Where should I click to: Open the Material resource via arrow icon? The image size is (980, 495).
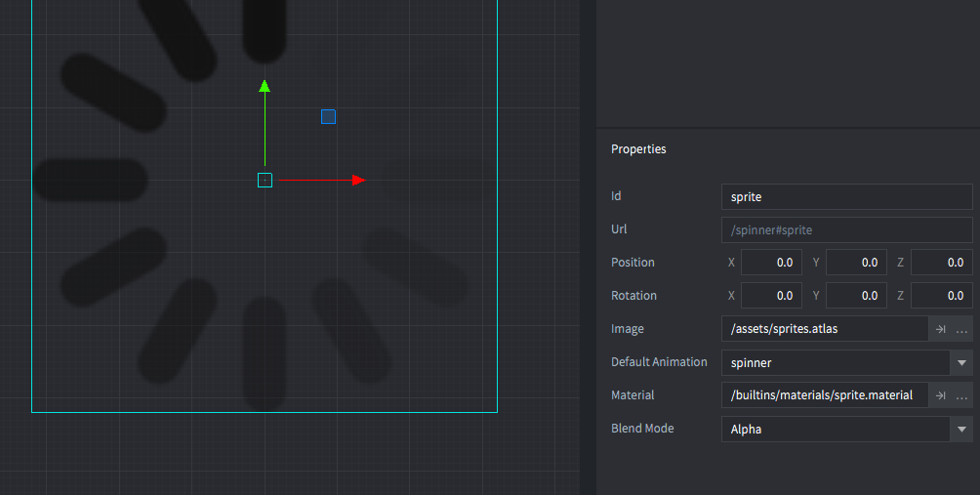point(941,395)
